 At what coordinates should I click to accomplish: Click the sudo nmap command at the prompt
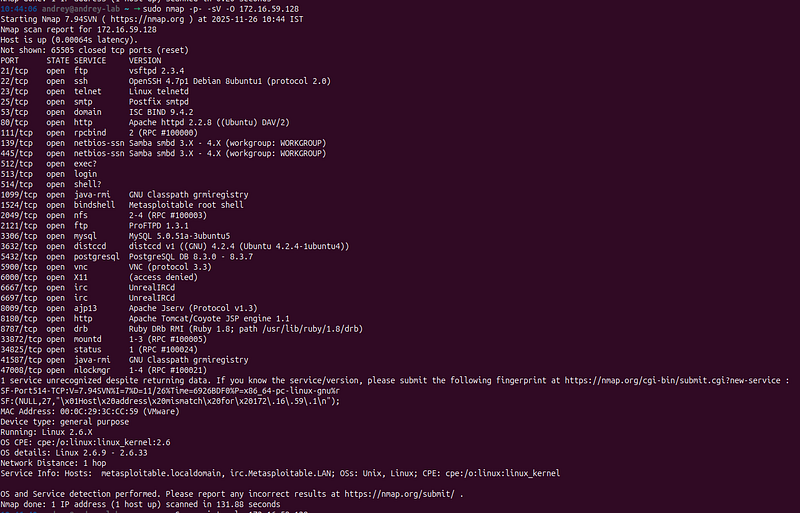[221, 9]
